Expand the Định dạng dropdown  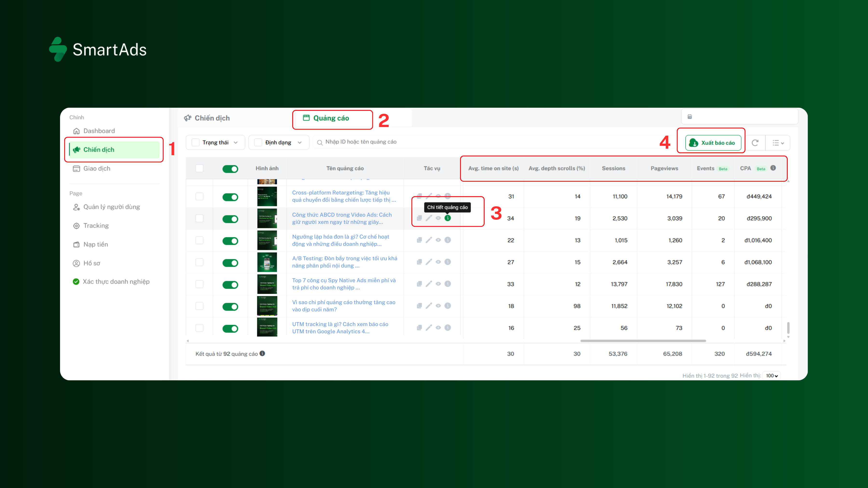(299, 142)
